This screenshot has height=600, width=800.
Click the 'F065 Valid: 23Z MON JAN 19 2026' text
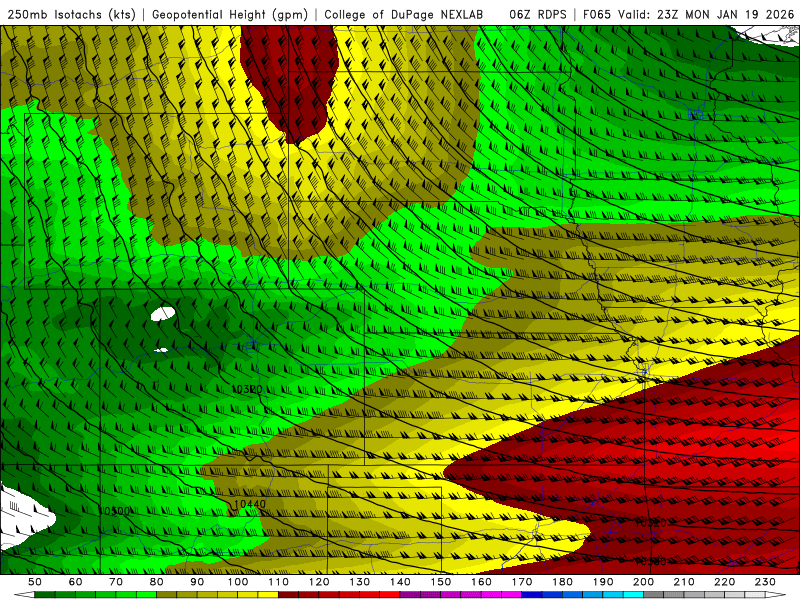pyautogui.click(x=688, y=14)
